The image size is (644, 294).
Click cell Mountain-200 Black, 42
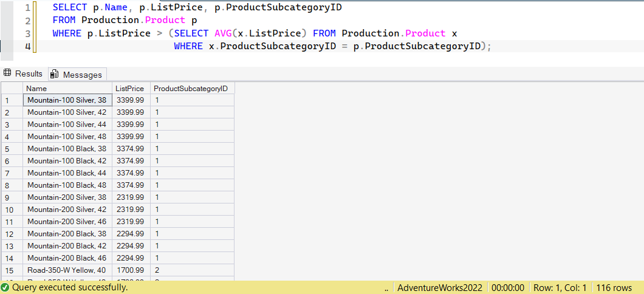[68, 246]
